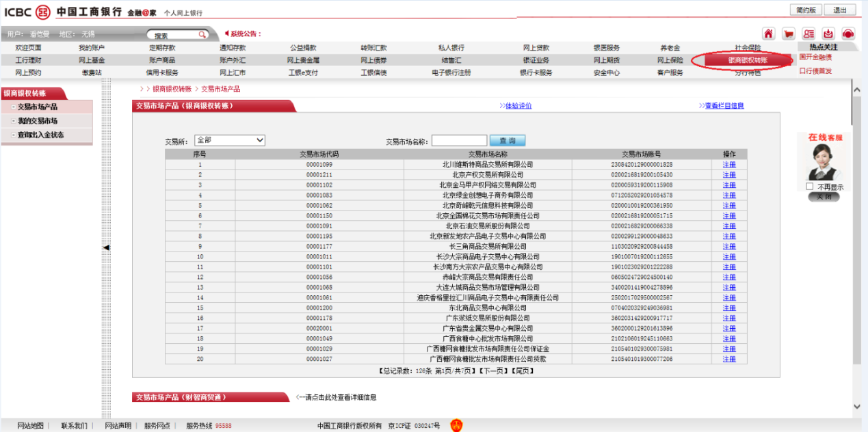
Task: Open the 工行理财 menu
Action: [29, 60]
